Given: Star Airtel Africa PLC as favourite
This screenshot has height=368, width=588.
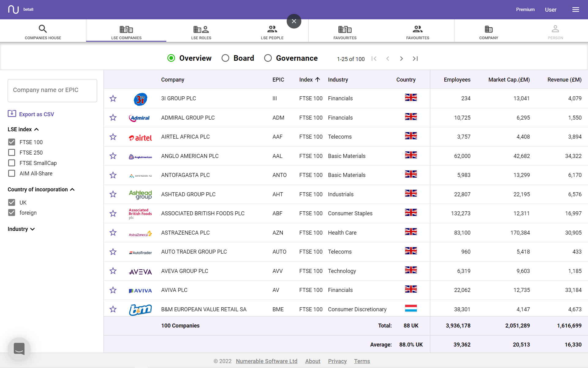Looking at the screenshot, I should [x=113, y=137].
